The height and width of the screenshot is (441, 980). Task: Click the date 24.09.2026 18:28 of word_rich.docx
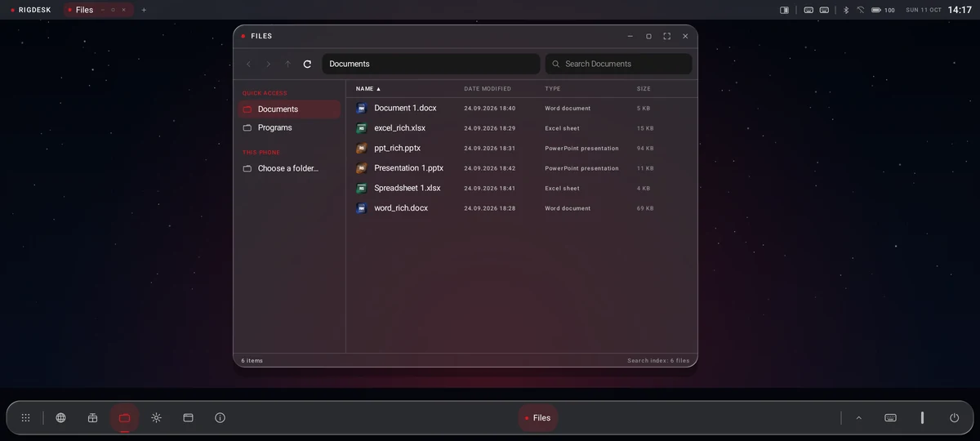[490, 208]
